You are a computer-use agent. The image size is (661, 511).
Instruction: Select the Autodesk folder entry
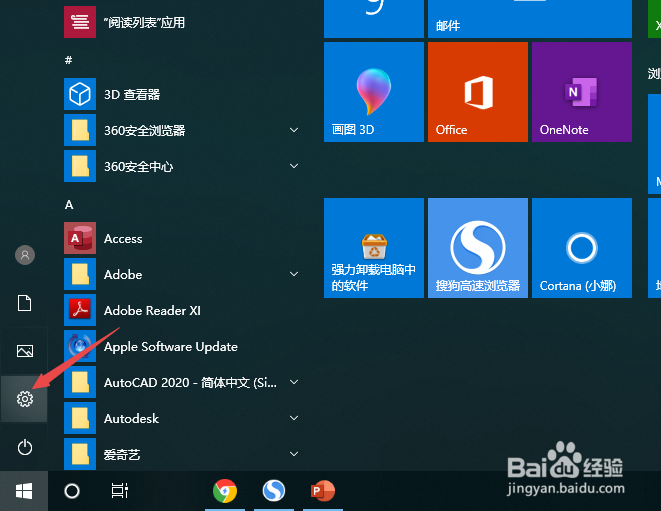tap(184, 418)
